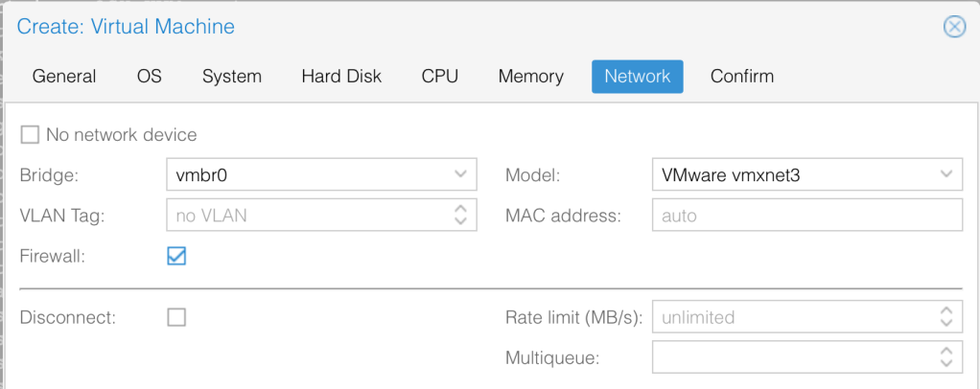980x389 pixels.
Task: Close the Create Virtual Machine dialog
Action: click(x=954, y=27)
